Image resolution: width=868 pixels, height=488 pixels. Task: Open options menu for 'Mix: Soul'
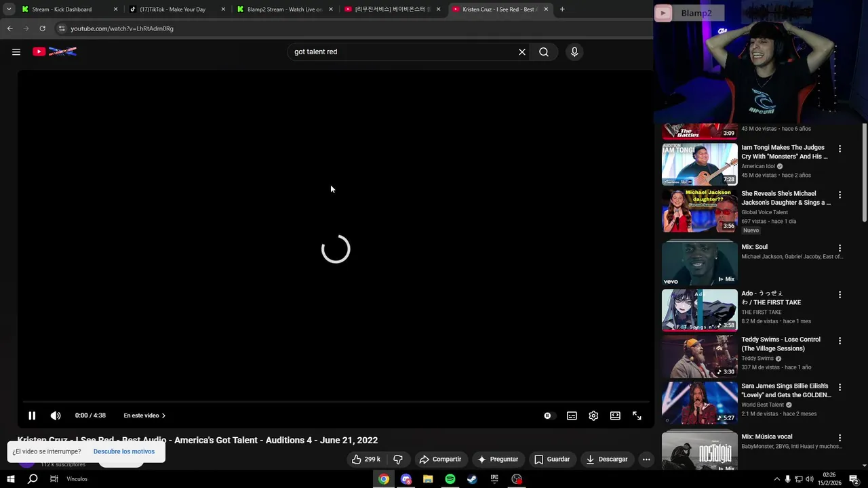[840, 248]
